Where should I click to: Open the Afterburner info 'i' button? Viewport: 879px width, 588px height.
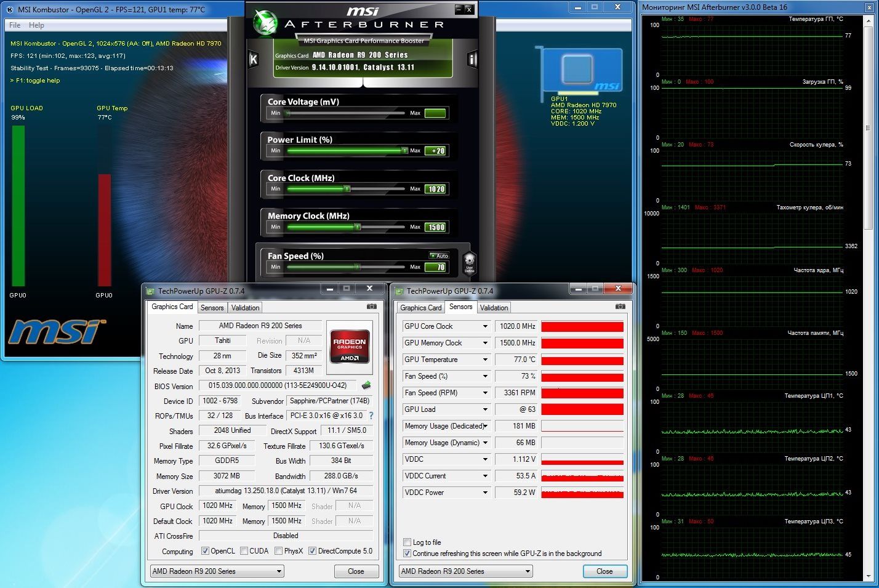pyautogui.click(x=473, y=59)
